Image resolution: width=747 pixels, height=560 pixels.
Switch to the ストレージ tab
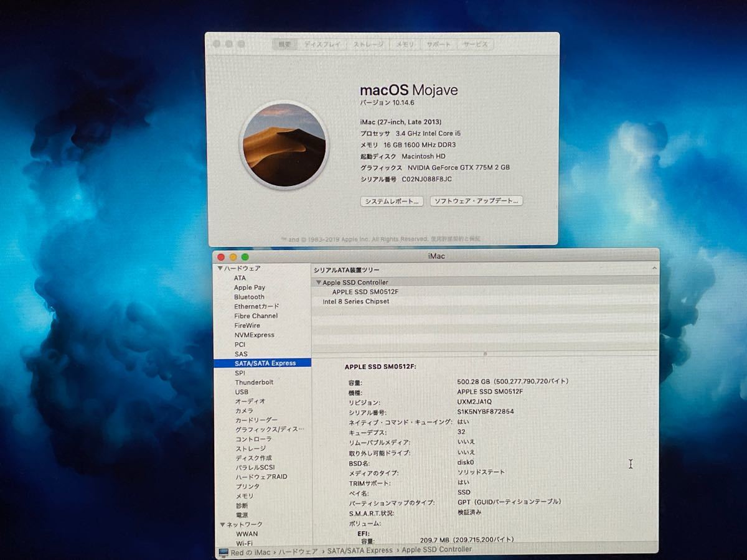pyautogui.click(x=369, y=44)
